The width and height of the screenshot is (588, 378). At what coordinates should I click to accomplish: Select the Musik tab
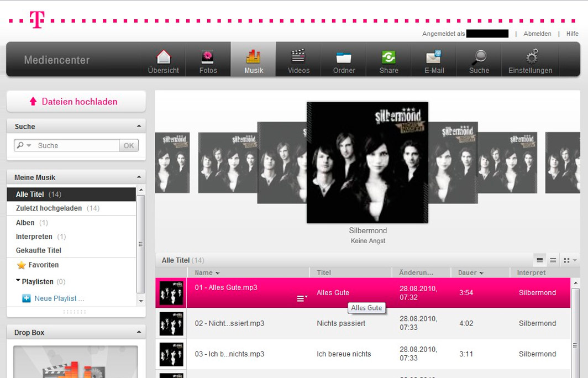pos(254,60)
